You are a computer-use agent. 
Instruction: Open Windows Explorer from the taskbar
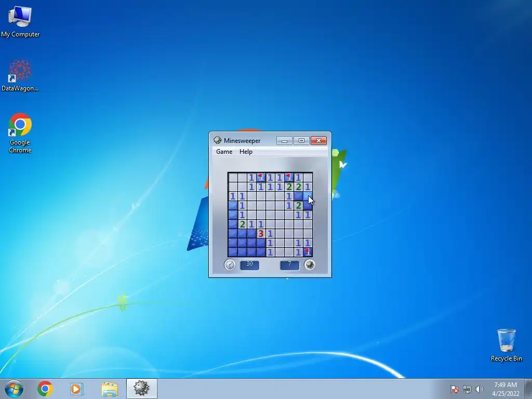(109, 389)
